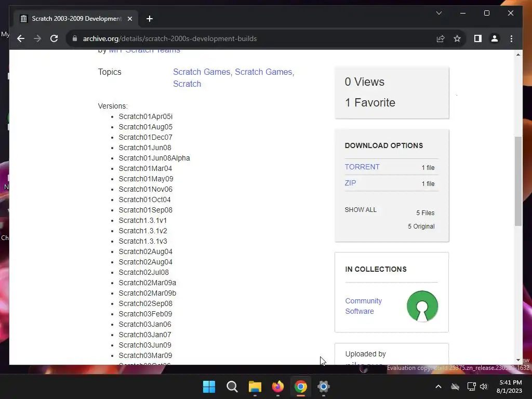Click the 5 Original files count
The image size is (532, 399).
point(421,227)
